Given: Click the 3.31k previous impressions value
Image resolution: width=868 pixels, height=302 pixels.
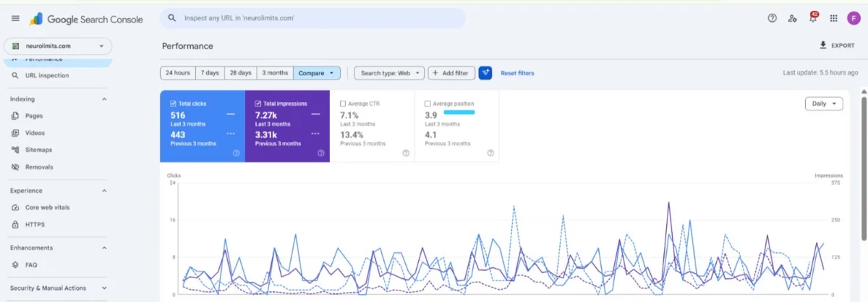Looking at the screenshot, I should 266,135.
